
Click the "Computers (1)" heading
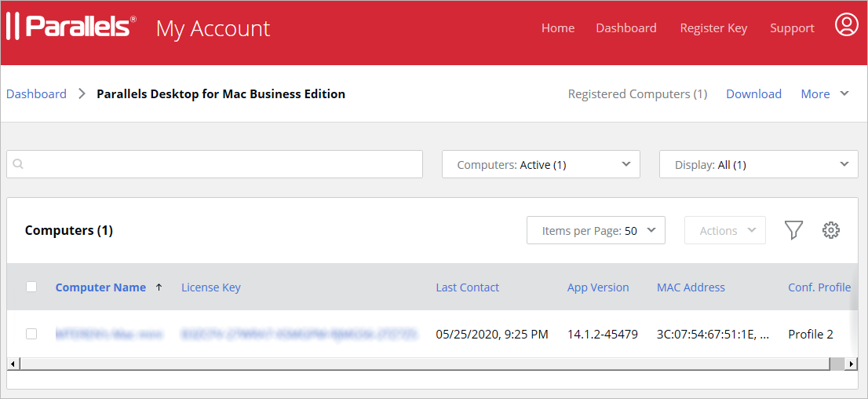click(68, 231)
